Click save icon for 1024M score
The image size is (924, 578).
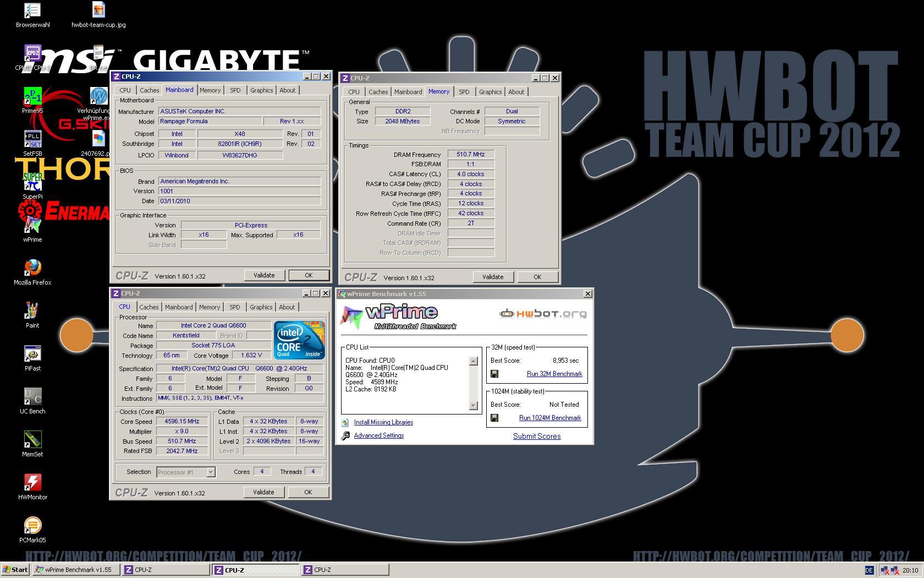(x=494, y=418)
